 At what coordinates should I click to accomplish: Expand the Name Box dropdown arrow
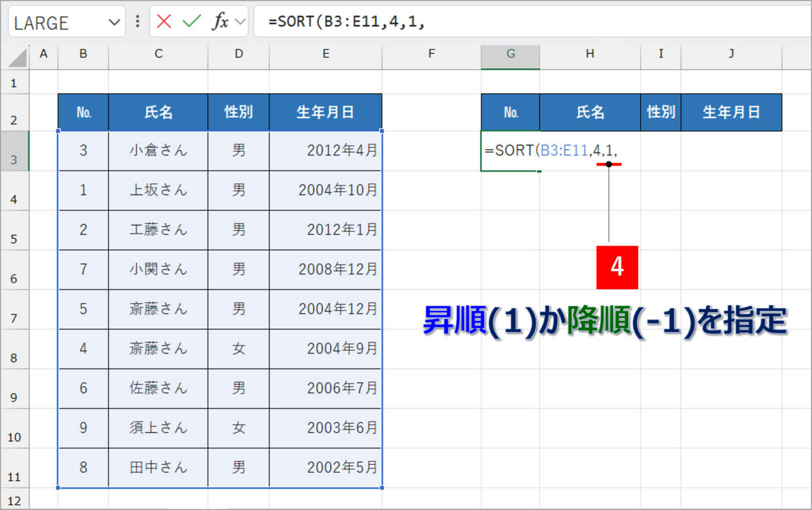click(x=114, y=22)
